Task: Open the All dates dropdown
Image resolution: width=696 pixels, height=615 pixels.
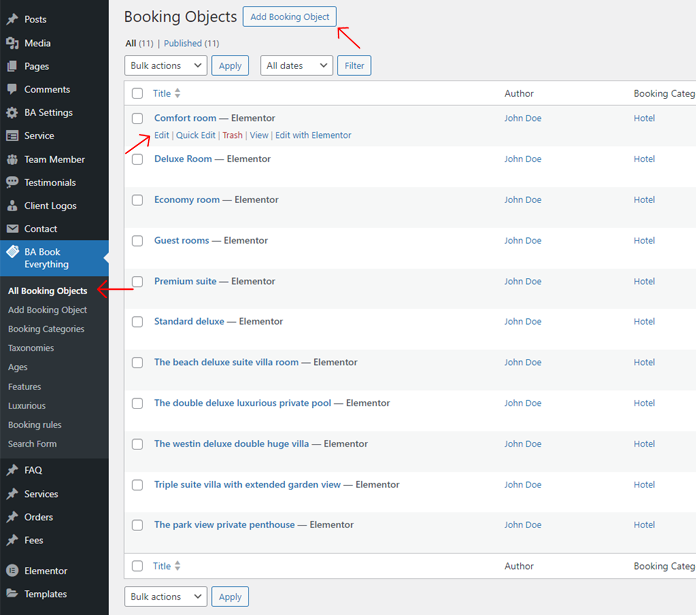Action: point(297,66)
